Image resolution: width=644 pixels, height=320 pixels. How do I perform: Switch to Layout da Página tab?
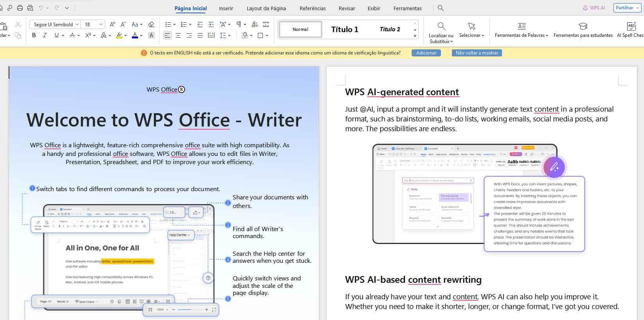[266, 8]
